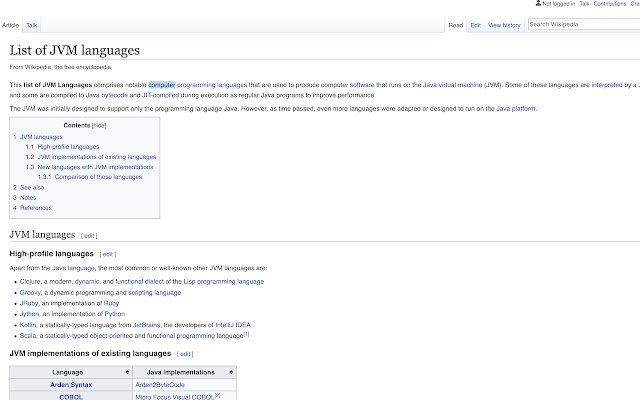Open the Ruby link
The width and height of the screenshot is (640, 400).
coord(111,304)
